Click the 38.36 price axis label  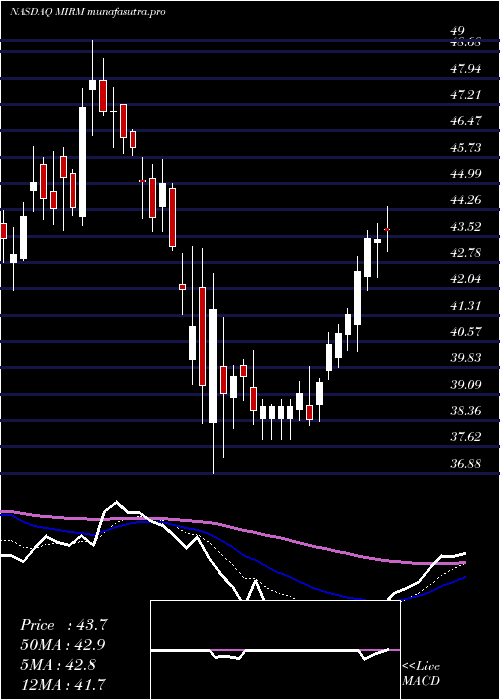point(466,411)
